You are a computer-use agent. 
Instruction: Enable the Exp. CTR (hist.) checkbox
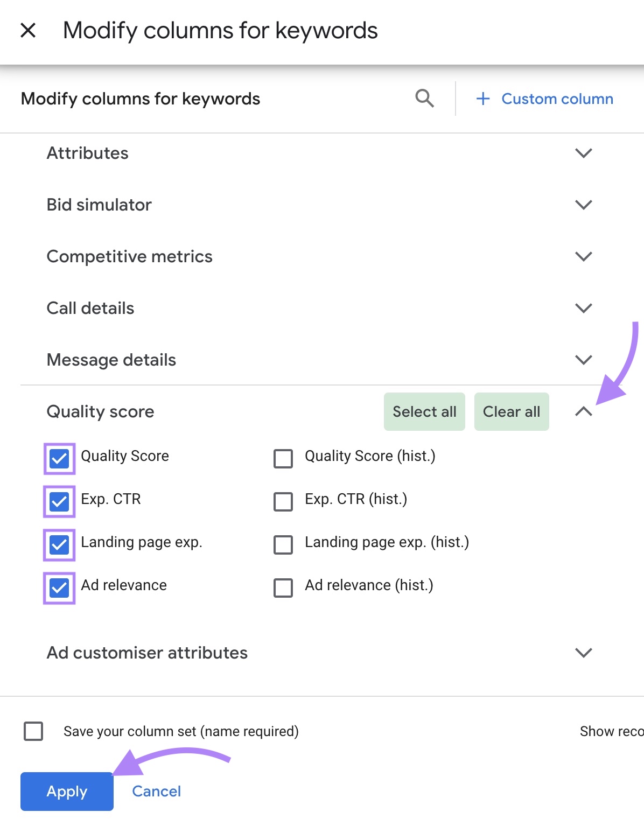click(x=283, y=502)
